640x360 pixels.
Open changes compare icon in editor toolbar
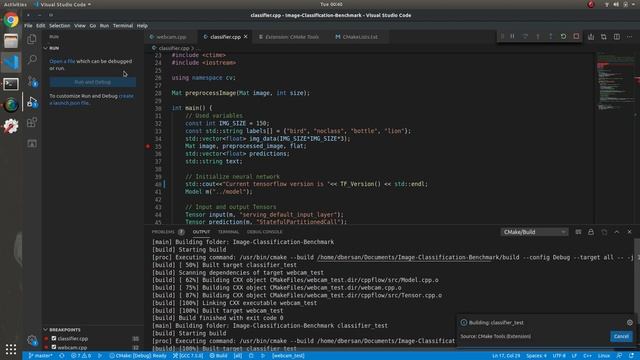[604, 37]
